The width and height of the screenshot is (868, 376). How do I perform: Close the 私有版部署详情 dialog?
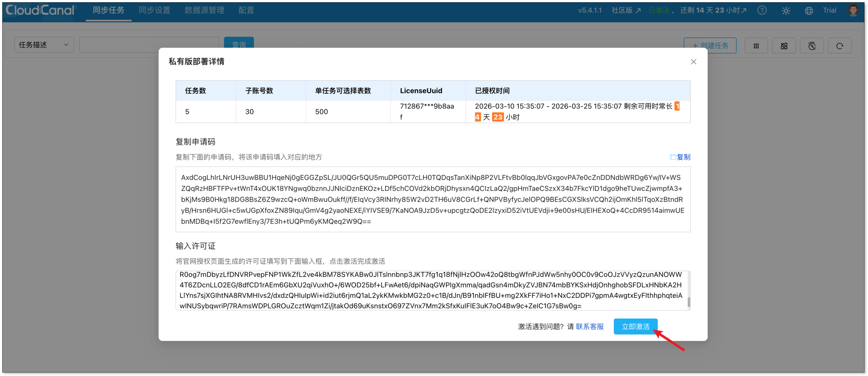click(694, 62)
